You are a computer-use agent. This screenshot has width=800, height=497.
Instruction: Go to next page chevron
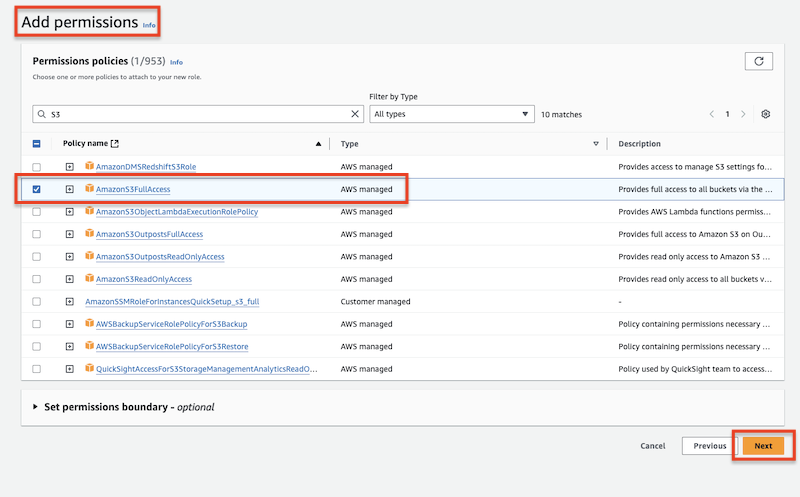[x=743, y=114]
